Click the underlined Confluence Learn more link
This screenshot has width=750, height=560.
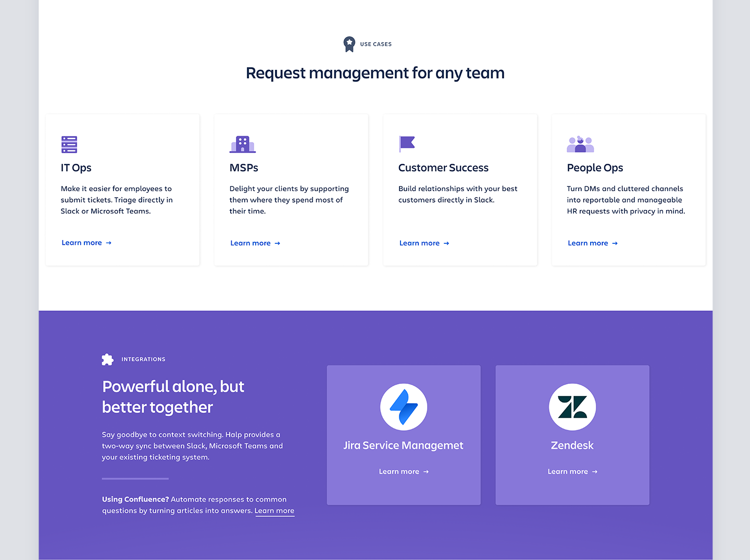(x=274, y=511)
